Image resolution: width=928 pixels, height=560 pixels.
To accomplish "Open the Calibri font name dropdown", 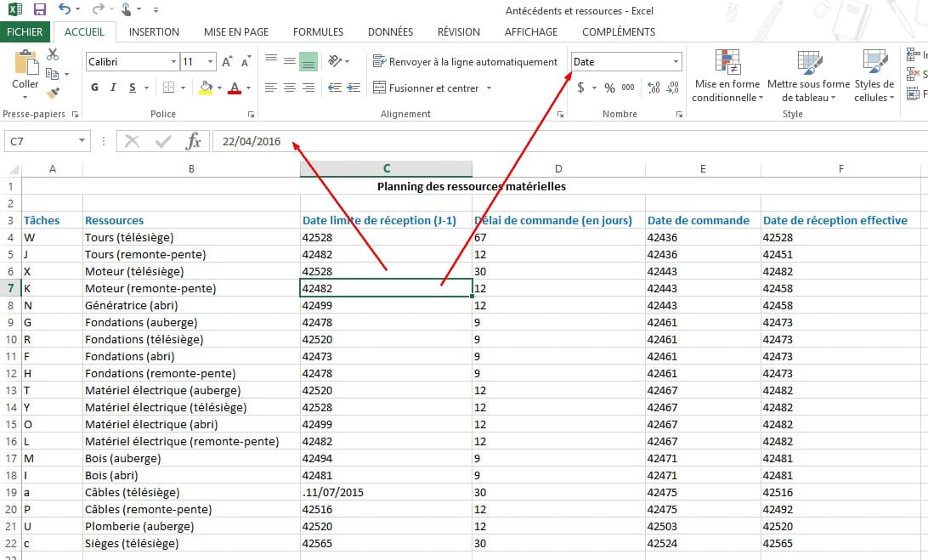I will [173, 62].
